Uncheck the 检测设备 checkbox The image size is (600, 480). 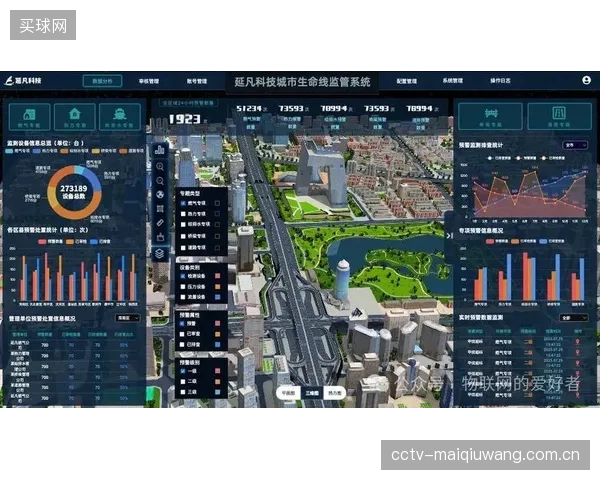(183, 276)
